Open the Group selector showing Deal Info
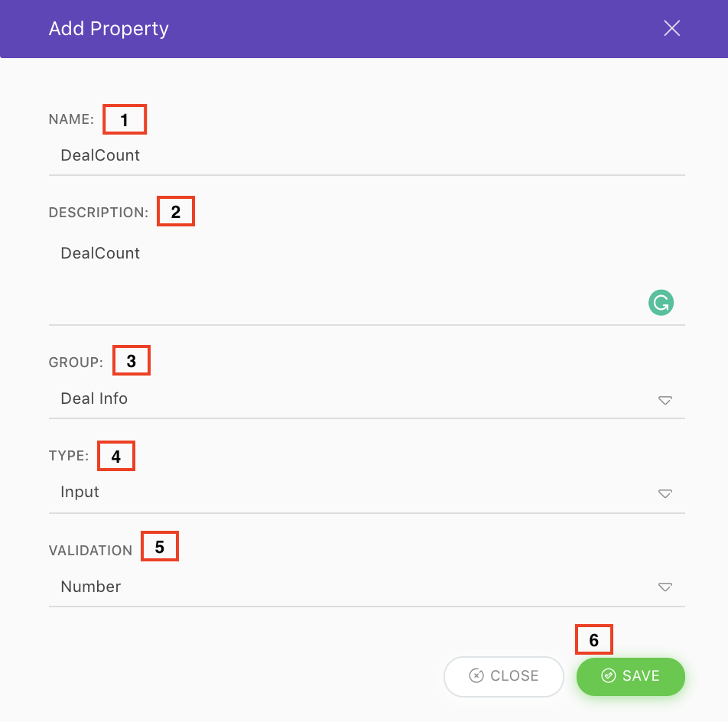 [367, 399]
